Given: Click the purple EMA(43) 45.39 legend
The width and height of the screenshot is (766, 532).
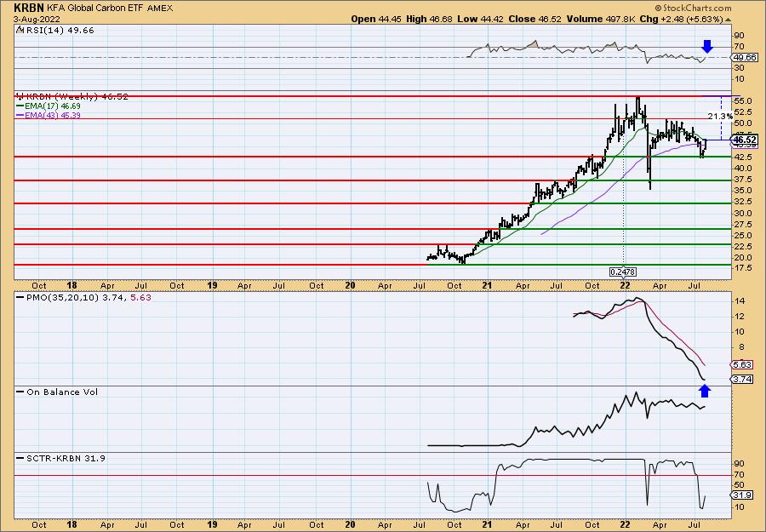Looking at the screenshot, I should point(49,115).
